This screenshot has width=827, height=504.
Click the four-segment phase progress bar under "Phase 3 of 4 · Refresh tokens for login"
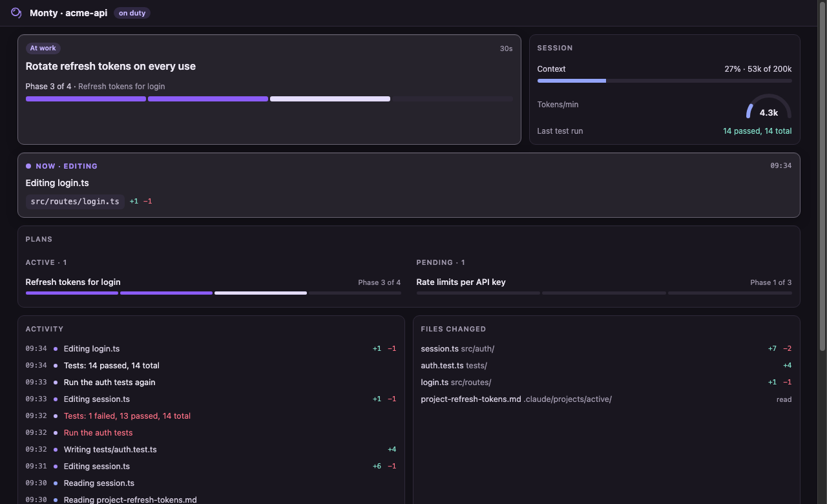click(269, 99)
